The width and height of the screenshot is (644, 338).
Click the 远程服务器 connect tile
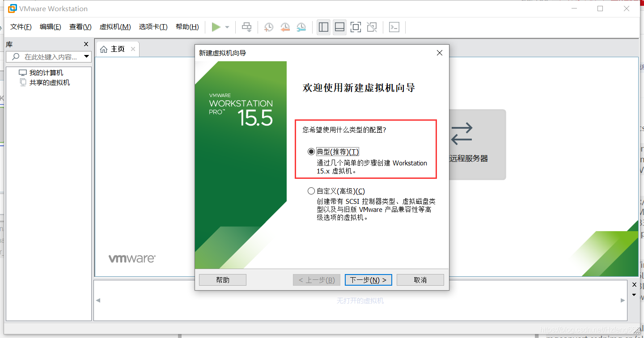click(477, 144)
